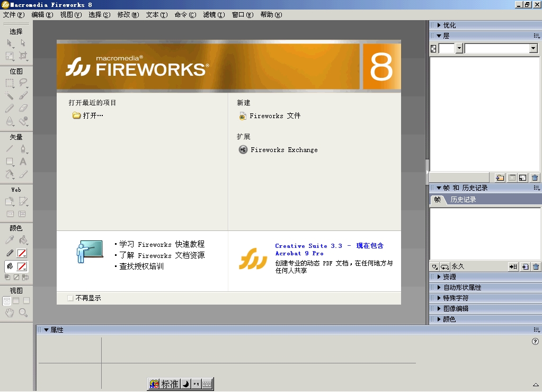The height and width of the screenshot is (392, 542).
Task: Reset to default stroke and fill colors
Action: [x=7, y=277]
